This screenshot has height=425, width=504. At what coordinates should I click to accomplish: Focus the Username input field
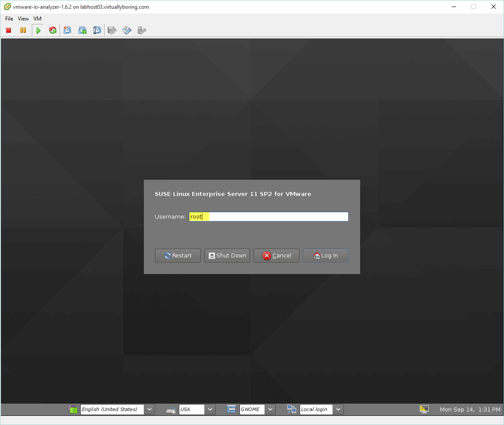269,216
